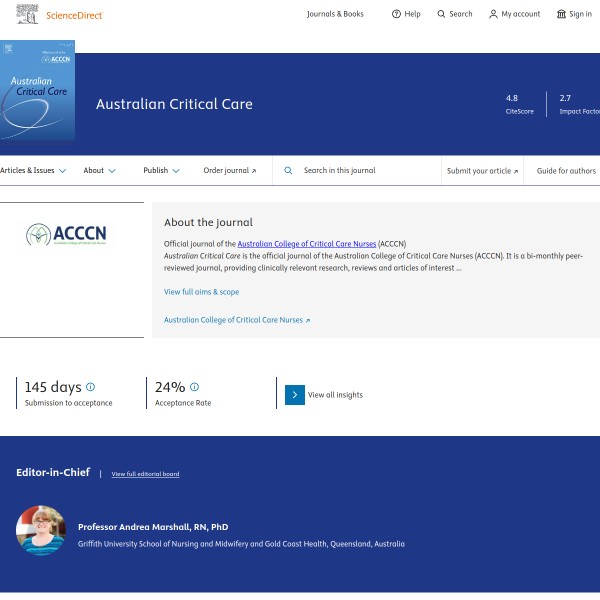Viewport: 600px width, 600px height.
Task: Expand the Articles & Issues dropdown
Action: (x=33, y=171)
